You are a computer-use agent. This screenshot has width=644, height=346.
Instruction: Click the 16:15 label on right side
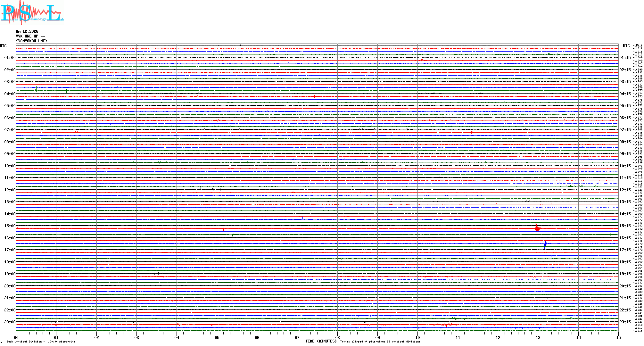pyautogui.click(x=625, y=238)
